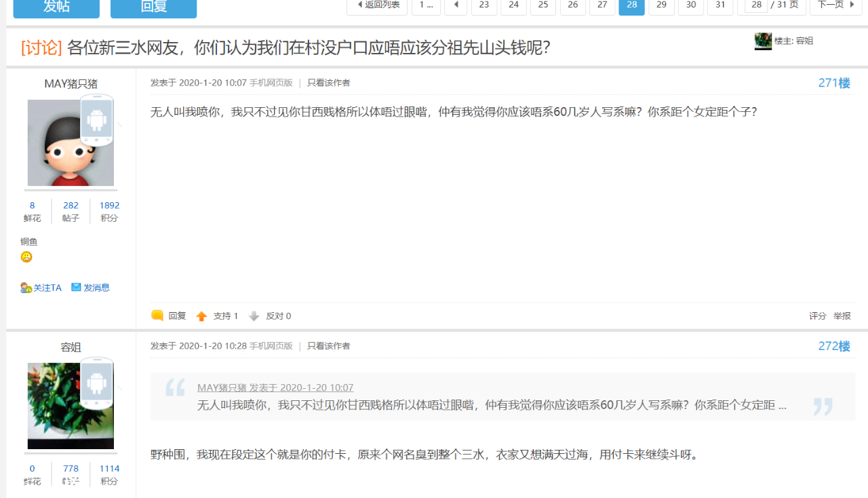
Task: Click the 关注TA follow user icon
Action: tap(26, 288)
